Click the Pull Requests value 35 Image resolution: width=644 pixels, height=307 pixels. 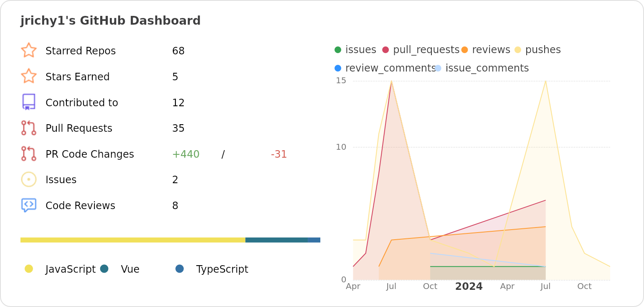(178, 128)
